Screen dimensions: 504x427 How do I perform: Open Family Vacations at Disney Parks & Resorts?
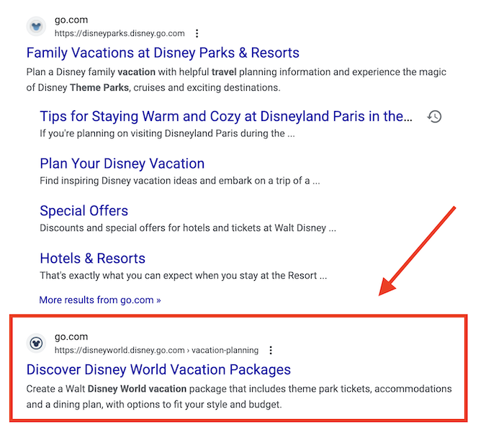[163, 53]
